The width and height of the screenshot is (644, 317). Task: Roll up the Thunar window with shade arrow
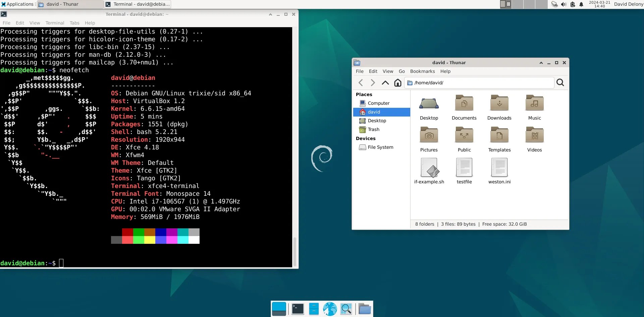[541, 63]
